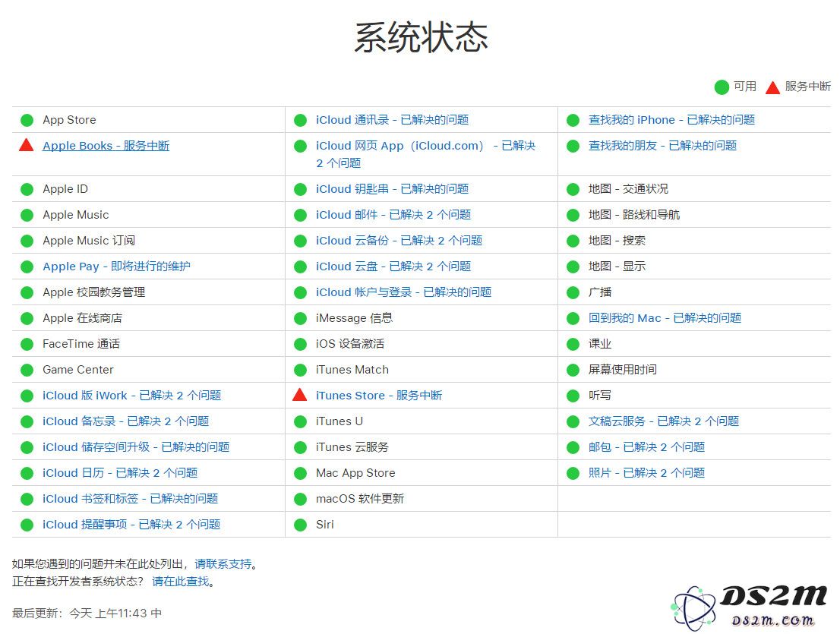Viewport: 840px width, 634px height.
Task: Click the green dot beside iTunes 云服务
Action: click(x=301, y=448)
